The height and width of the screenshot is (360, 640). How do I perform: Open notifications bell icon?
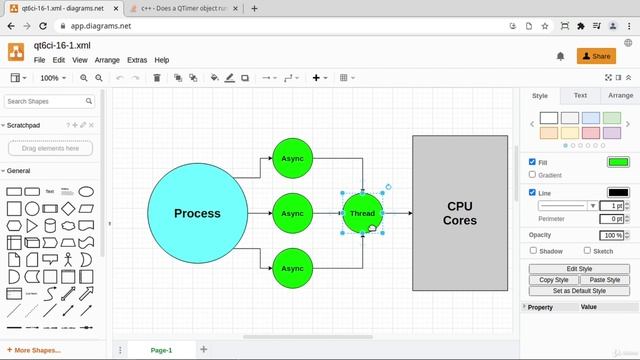tap(560, 56)
